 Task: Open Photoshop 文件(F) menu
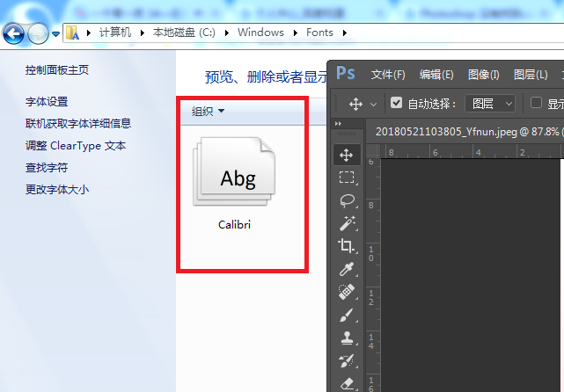(388, 75)
